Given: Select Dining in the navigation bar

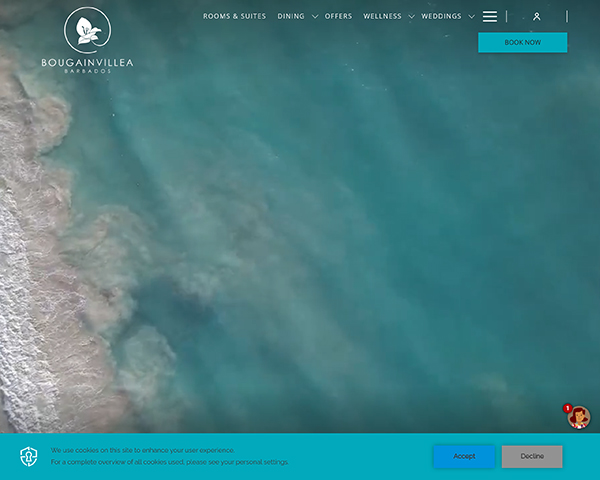Looking at the screenshot, I should [x=291, y=17].
